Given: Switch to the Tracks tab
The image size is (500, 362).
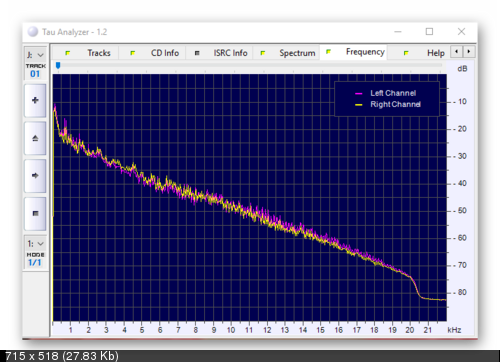Looking at the screenshot, I should (99, 53).
